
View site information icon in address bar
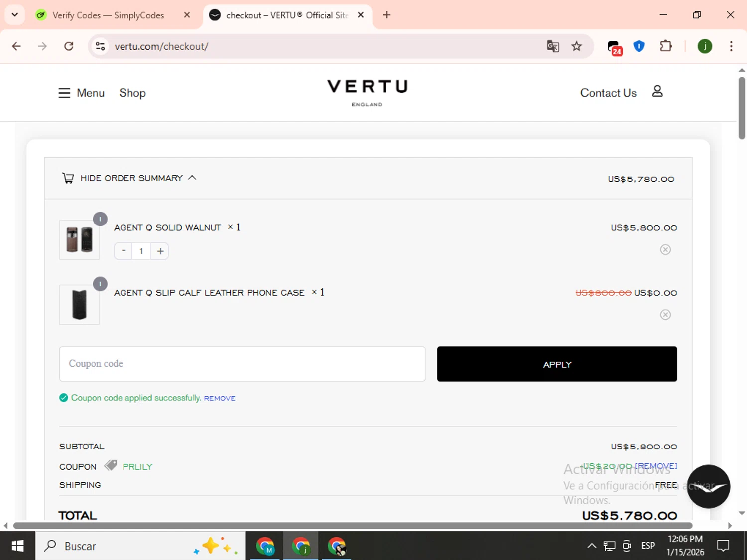(100, 46)
